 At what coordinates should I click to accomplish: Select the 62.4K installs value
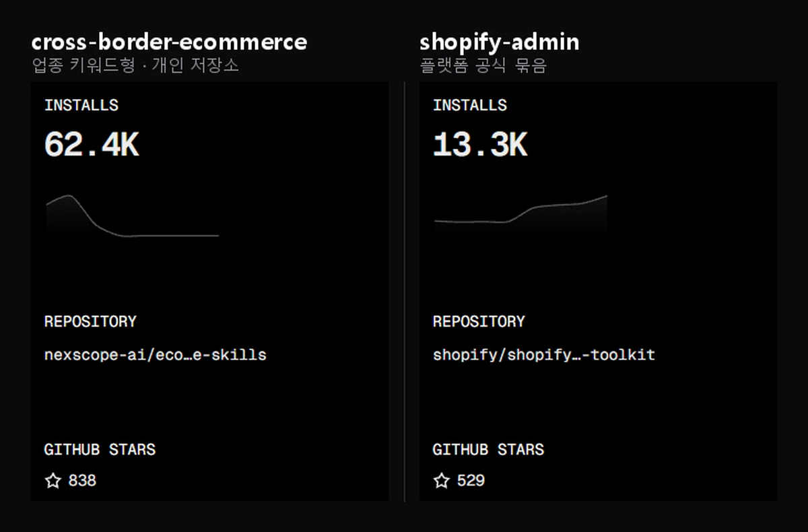tap(92, 145)
